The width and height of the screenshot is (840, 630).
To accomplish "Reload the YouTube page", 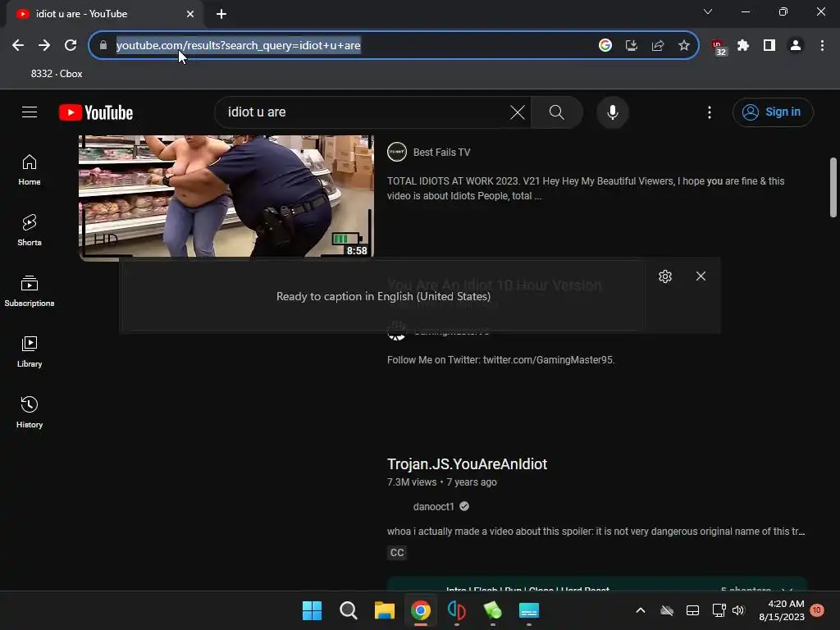I will (x=71, y=46).
